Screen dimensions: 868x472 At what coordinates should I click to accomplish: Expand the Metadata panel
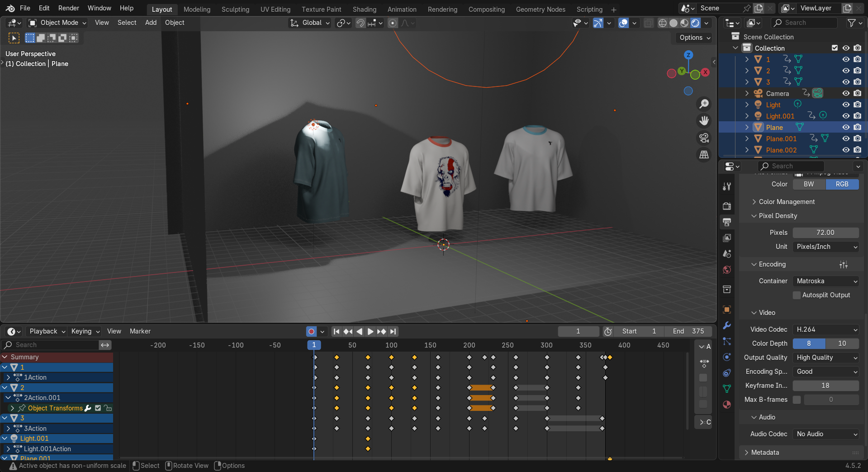765,453
